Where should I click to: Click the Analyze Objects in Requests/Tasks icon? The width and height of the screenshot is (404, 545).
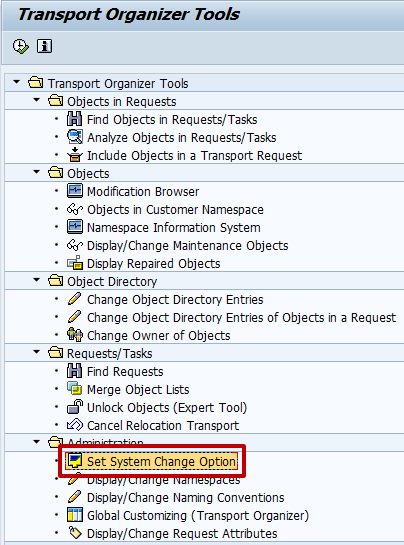[x=75, y=137]
